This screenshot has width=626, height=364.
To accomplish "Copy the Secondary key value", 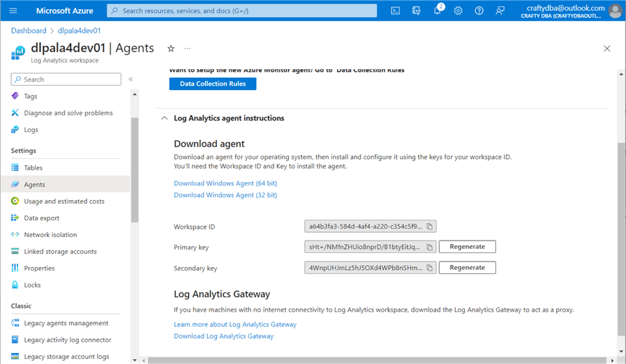I will [430, 268].
